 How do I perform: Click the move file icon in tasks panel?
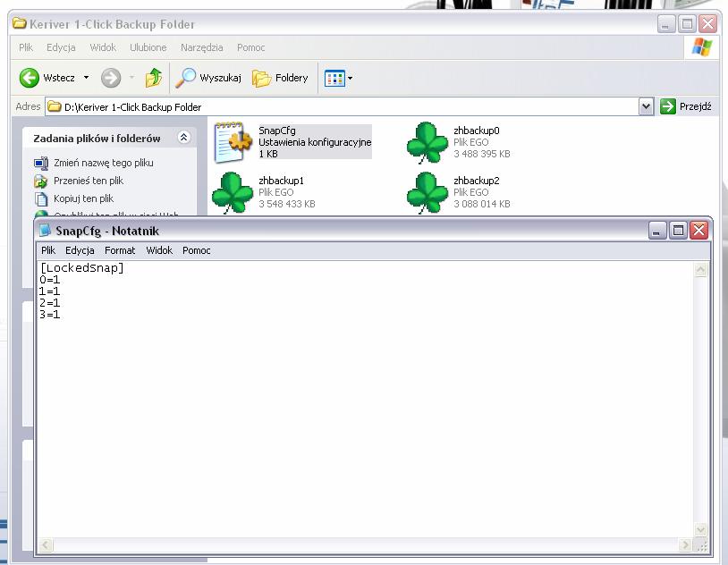point(41,181)
